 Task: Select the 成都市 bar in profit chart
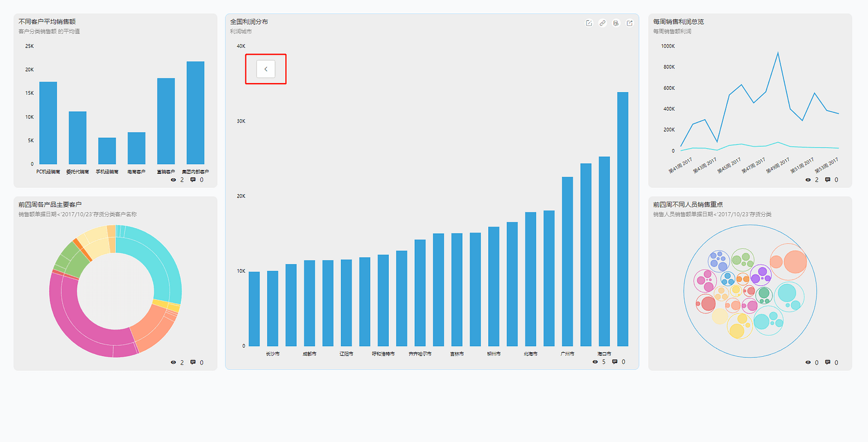point(309,303)
